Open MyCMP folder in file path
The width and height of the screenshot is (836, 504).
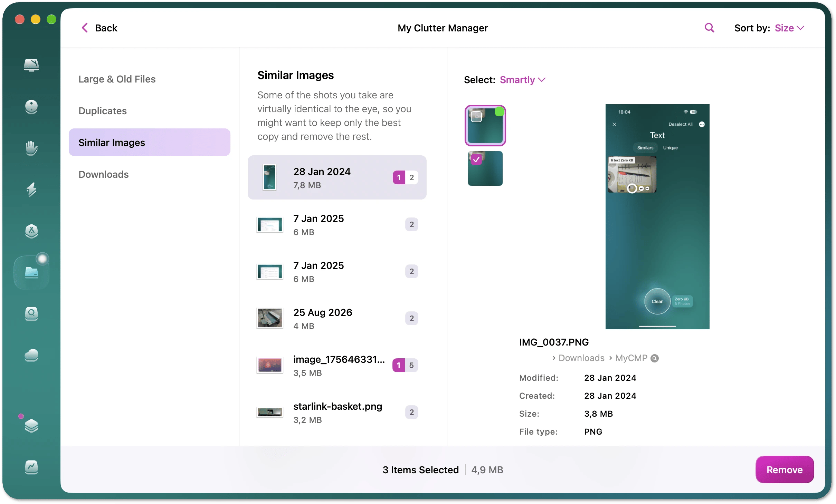click(631, 358)
